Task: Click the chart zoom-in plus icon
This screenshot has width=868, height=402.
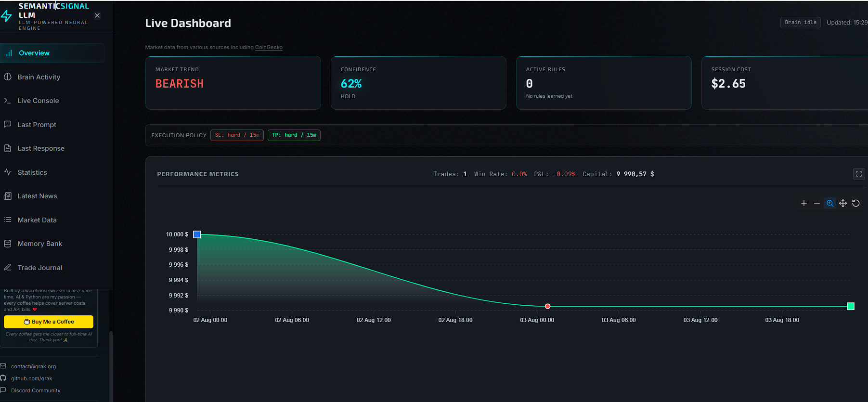Action: coord(804,203)
